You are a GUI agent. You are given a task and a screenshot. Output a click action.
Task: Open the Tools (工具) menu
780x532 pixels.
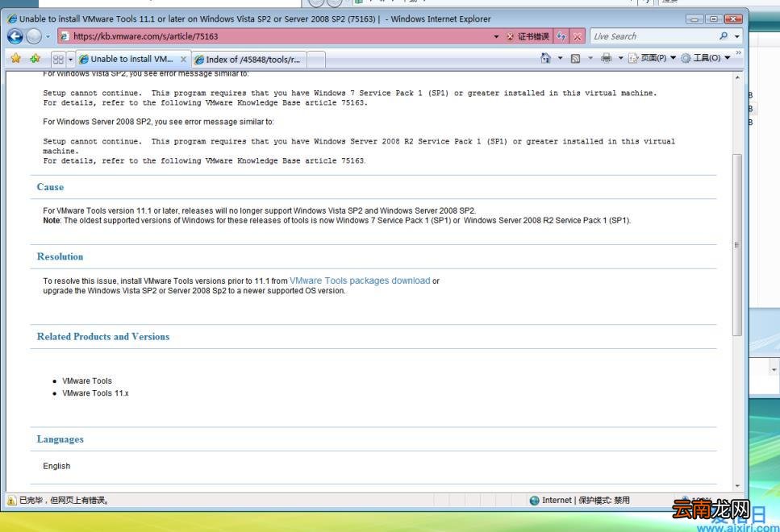pyautogui.click(x=705, y=58)
